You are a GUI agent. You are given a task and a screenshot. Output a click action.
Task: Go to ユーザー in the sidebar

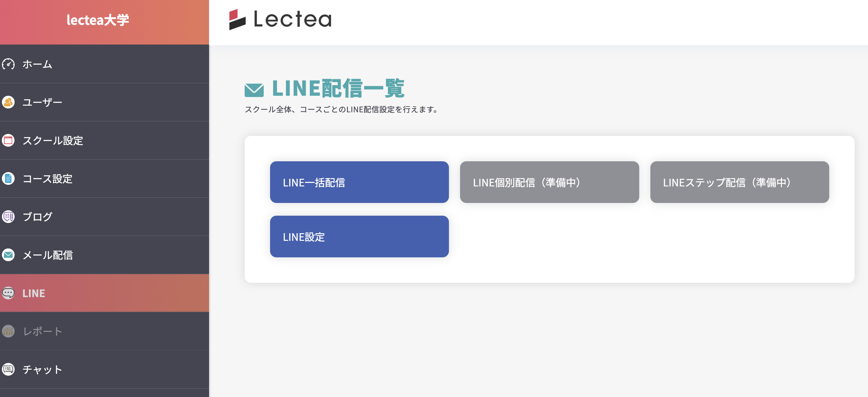tap(42, 102)
